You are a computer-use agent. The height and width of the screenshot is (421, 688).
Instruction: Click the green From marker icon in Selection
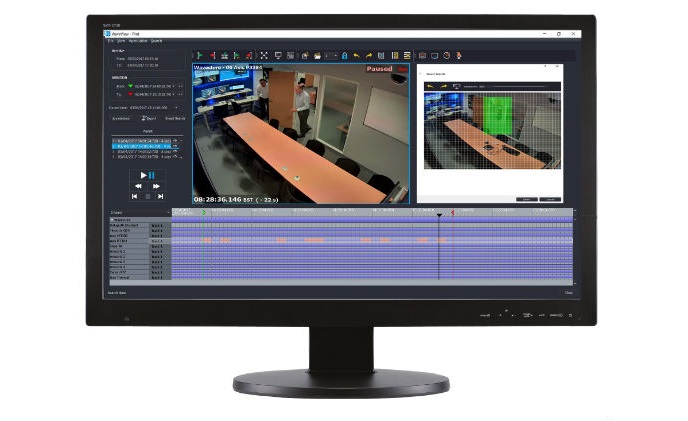tap(130, 86)
